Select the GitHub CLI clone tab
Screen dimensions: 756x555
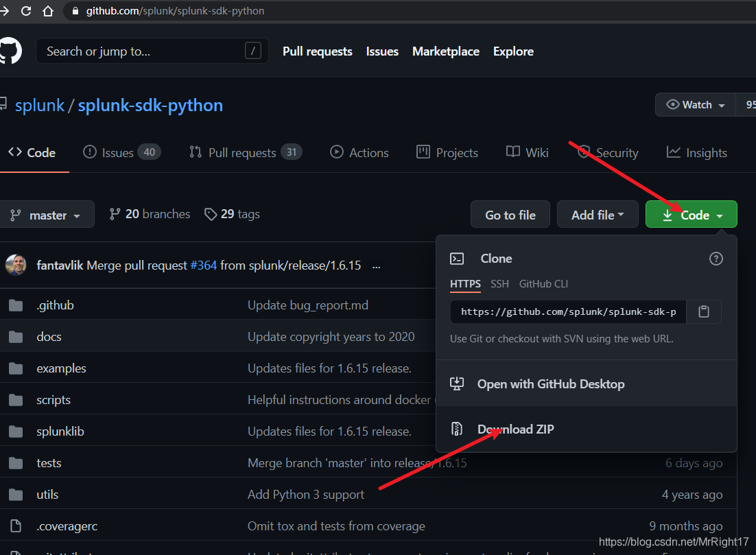coord(543,283)
